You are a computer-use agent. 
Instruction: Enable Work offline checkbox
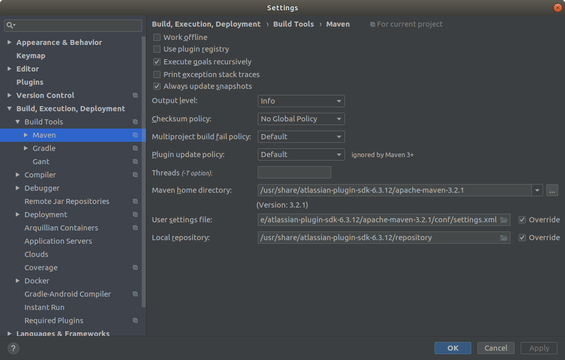pyautogui.click(x=157, y=37)
